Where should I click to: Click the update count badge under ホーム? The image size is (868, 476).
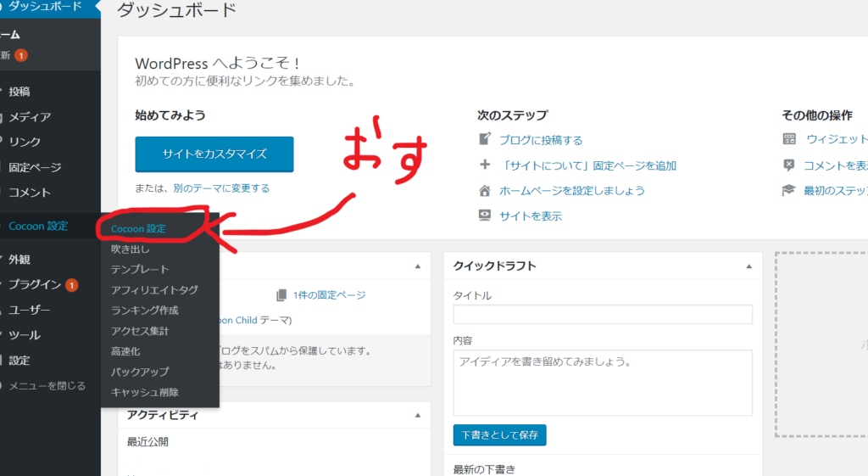pos(21,55)
